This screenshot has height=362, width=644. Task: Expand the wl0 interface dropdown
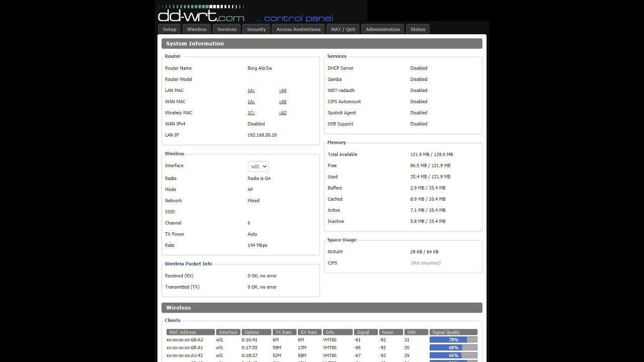pyautogui.click(x=258, y=166)
